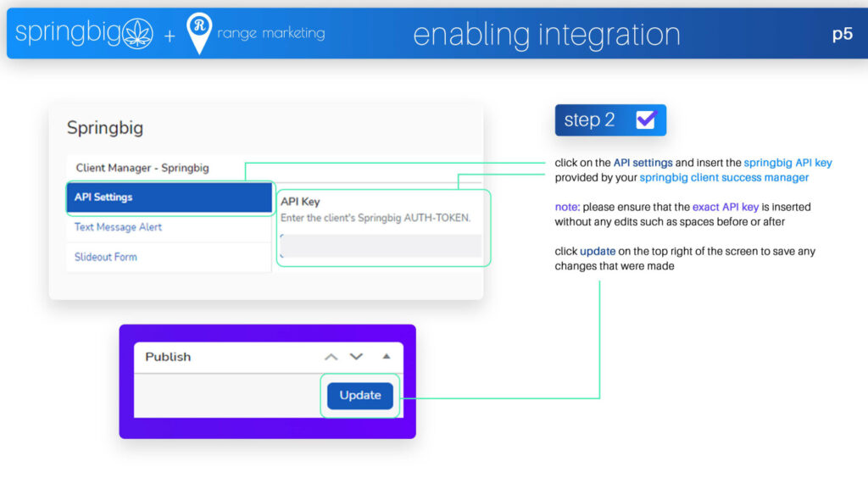Click the 'range marketing' wordmark text

(x=271, y=33)
